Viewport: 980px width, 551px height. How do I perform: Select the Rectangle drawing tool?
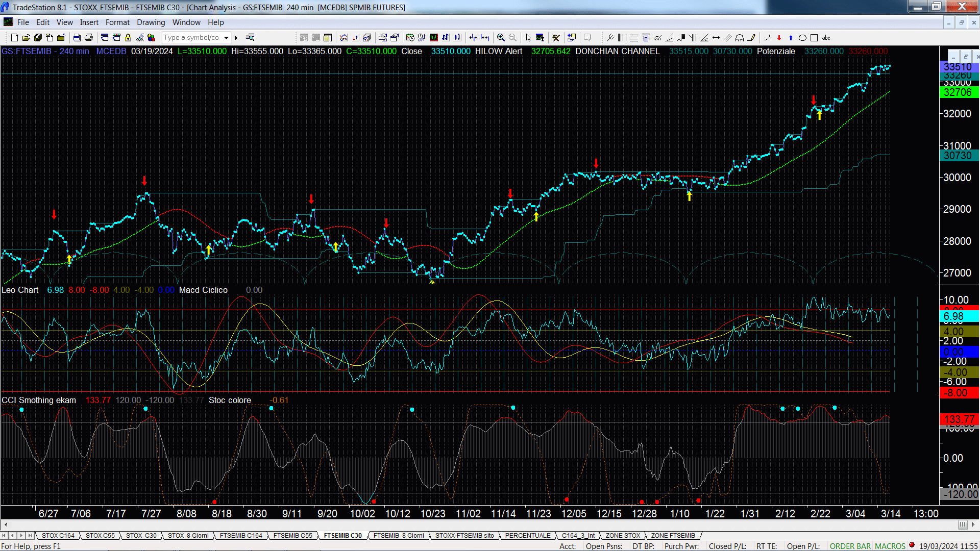[x=814, y=37]
